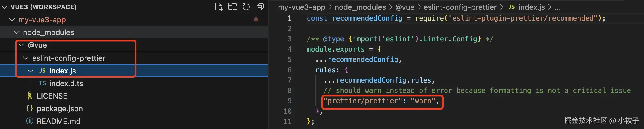Collapse the VUE3 (WORKSPACE) section

click(x=5, y=7)
